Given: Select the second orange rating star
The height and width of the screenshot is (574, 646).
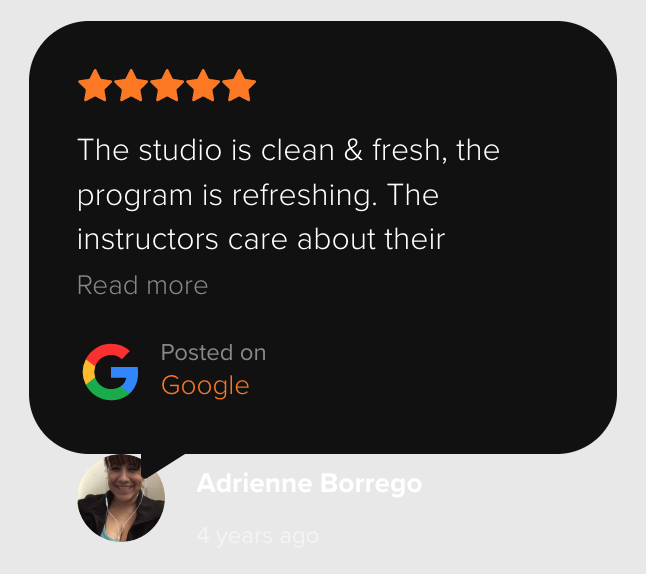Looking at the screenshot, I should [x=131, y=85].
